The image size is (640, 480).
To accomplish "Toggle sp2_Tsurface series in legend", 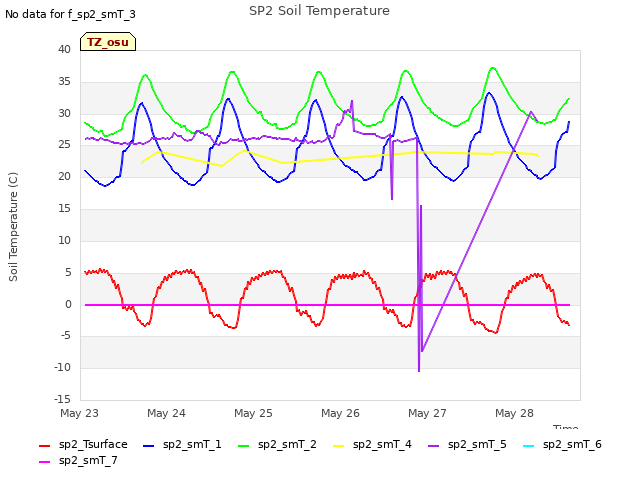I will point(83,444).
